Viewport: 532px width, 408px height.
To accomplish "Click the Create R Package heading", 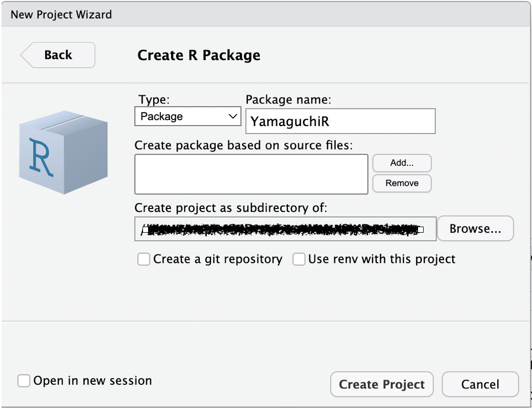I will pyautogui.click(x=199, y=55).
